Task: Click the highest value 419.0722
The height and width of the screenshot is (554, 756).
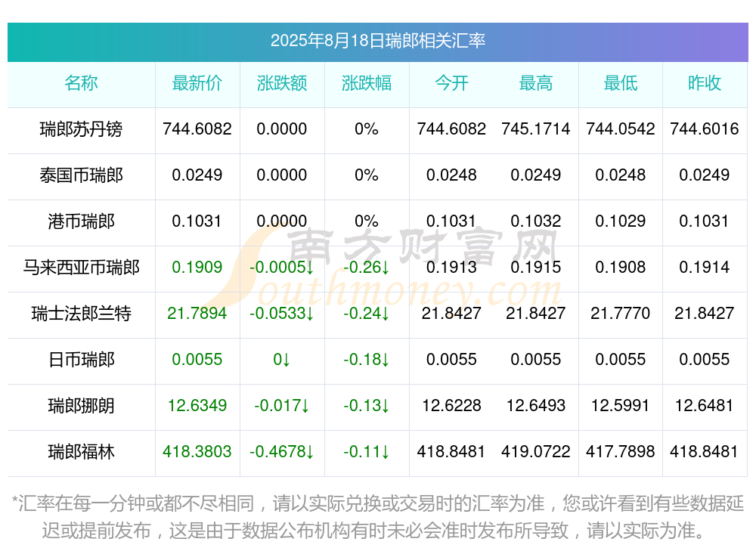Action: (536, 452)
